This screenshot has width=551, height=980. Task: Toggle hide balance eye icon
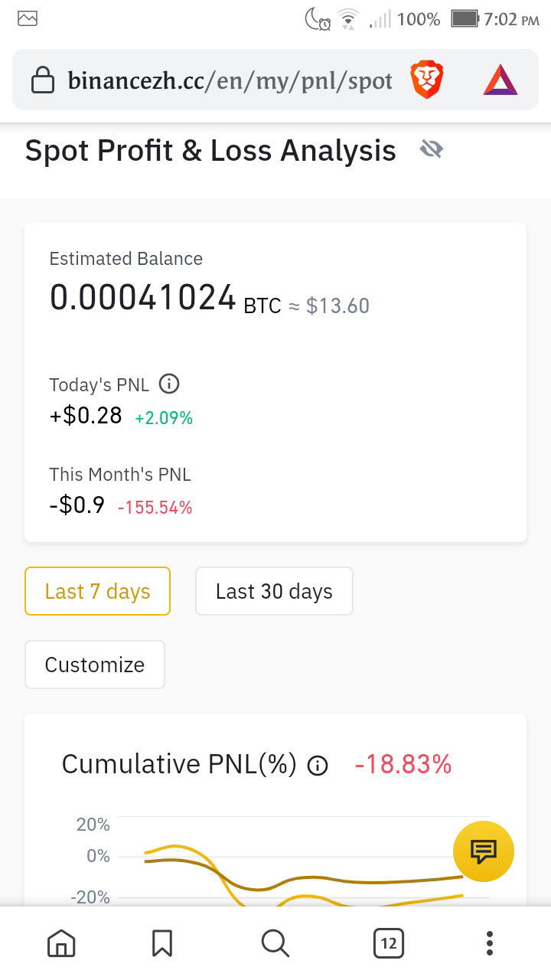(x=432, y=150)
